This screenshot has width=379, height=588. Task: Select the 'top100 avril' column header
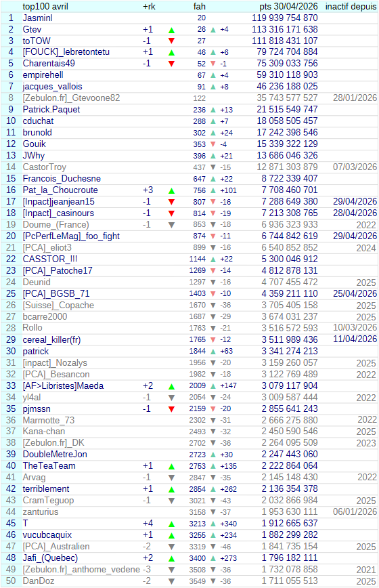point(45,6)
